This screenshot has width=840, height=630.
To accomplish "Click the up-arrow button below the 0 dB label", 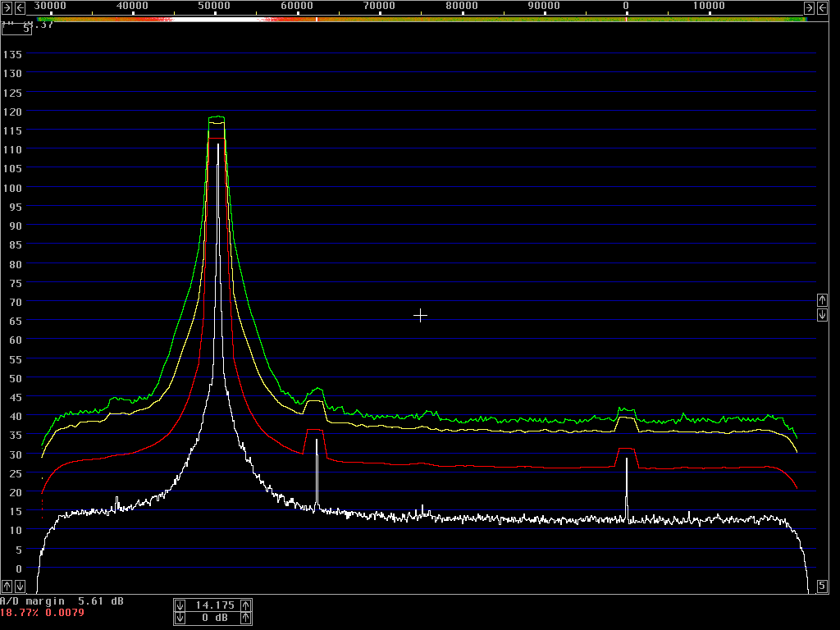I will click(7, 586).
